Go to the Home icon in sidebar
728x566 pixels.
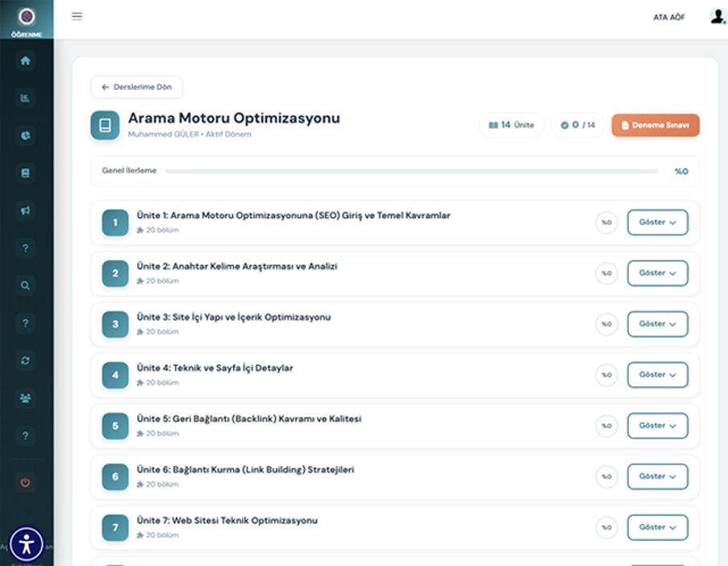pos(26,60)
